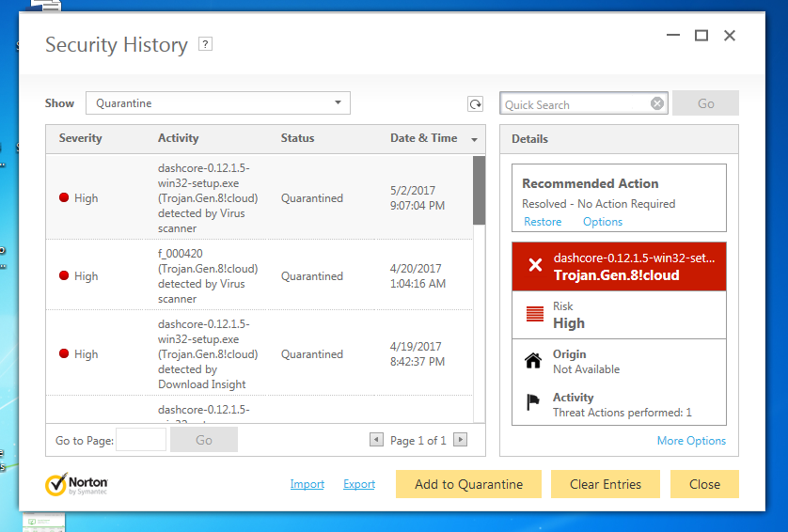This screenshot has height=532, width=788.
Task: Click the red Risk level bars icon
Action: point(535,314)
